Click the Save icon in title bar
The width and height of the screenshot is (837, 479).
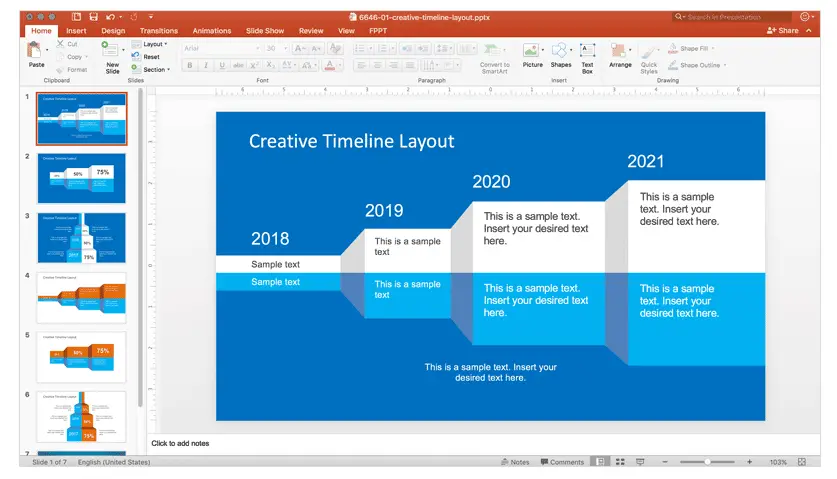click(x=93, y=17)
